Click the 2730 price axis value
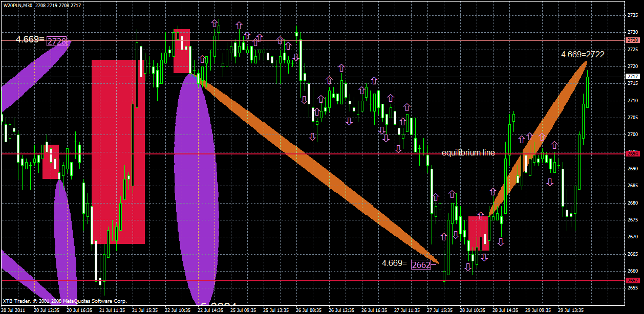The width and height of the screenshot is (644, 314). pos(632,32)
